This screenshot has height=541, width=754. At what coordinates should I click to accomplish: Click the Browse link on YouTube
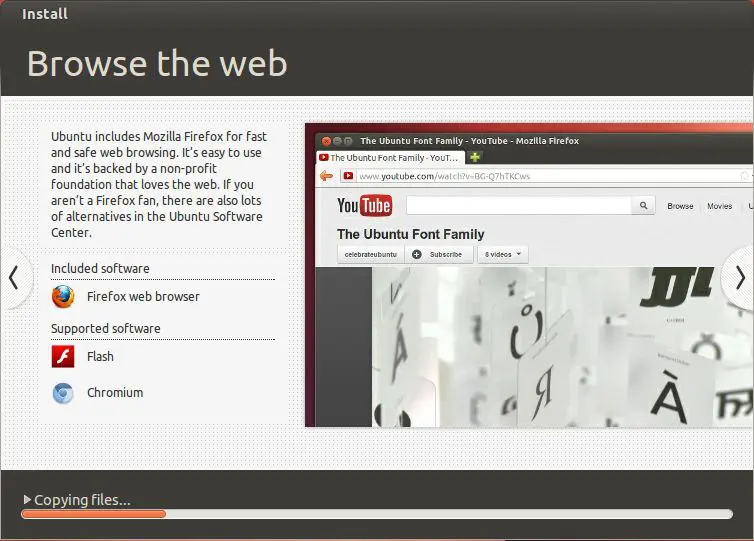tap(680, 206)
